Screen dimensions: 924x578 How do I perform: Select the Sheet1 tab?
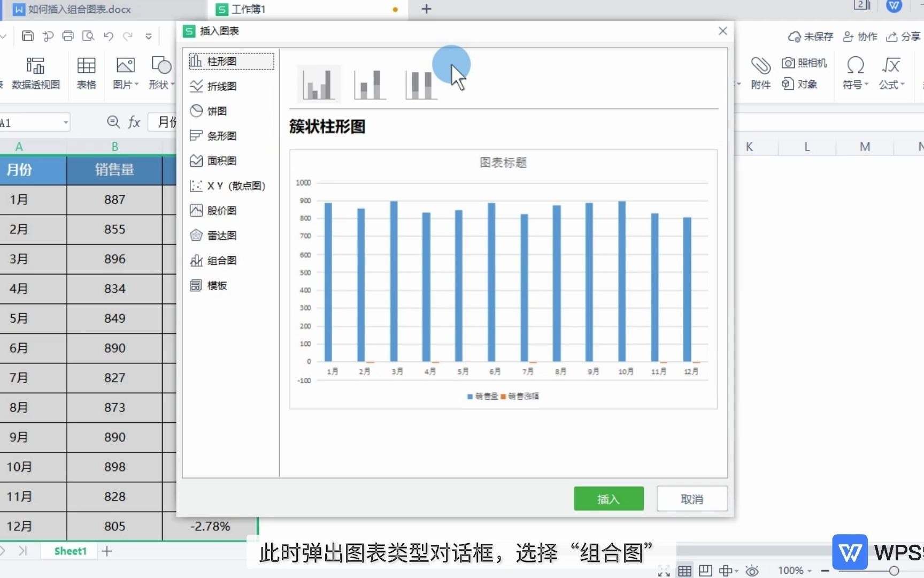[x=70, y=551]
